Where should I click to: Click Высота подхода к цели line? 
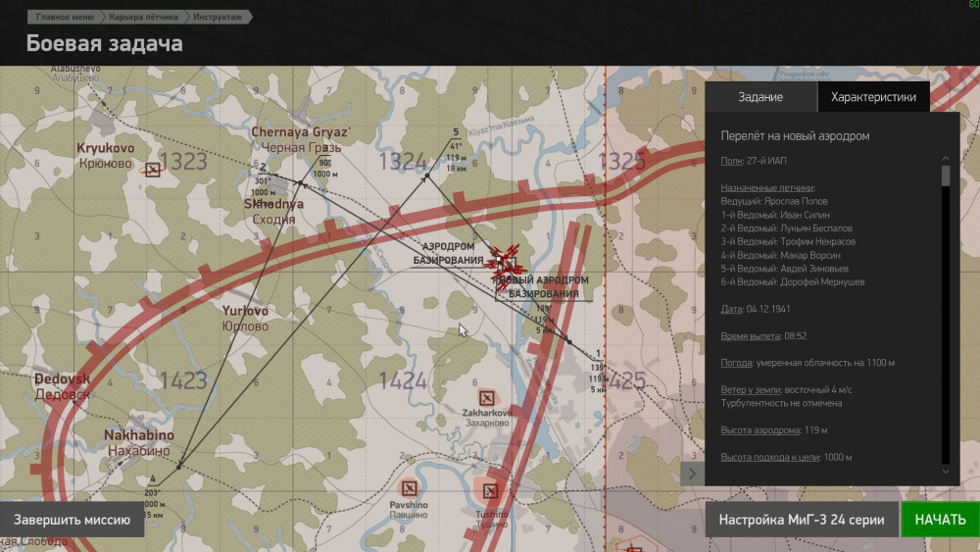coord(786,457)
